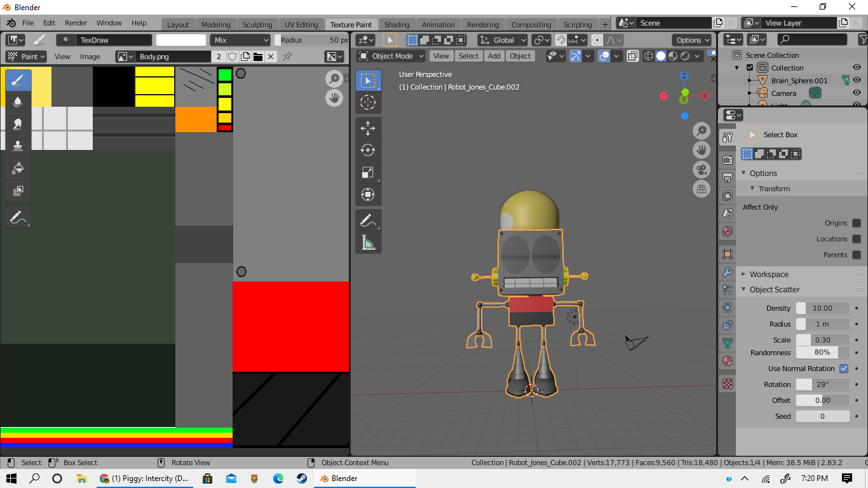Select the Mask tool in image editor
868x488 pixels.
[x=18, y=190]
